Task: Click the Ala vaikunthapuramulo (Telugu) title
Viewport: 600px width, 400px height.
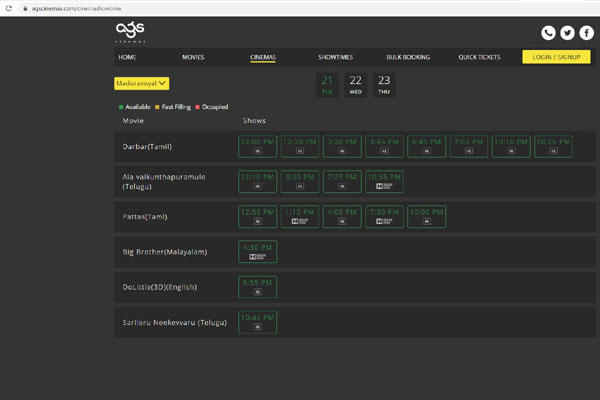Action: tap(164, 182)
